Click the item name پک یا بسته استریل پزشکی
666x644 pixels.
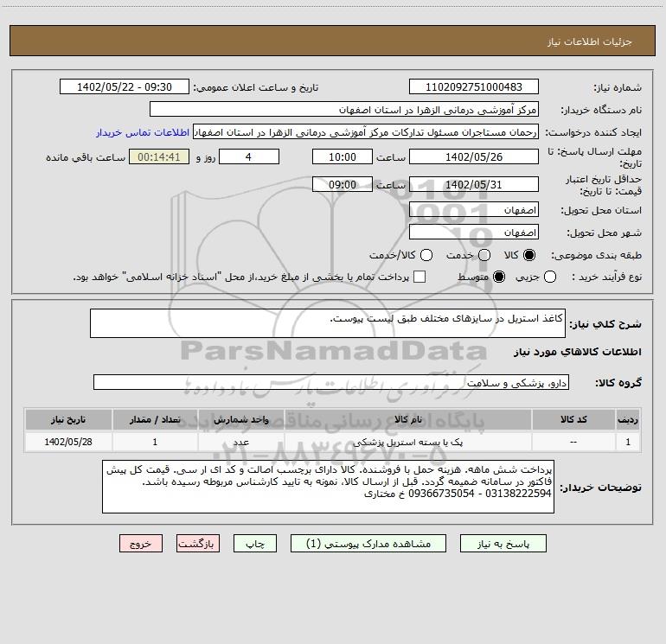407,442
